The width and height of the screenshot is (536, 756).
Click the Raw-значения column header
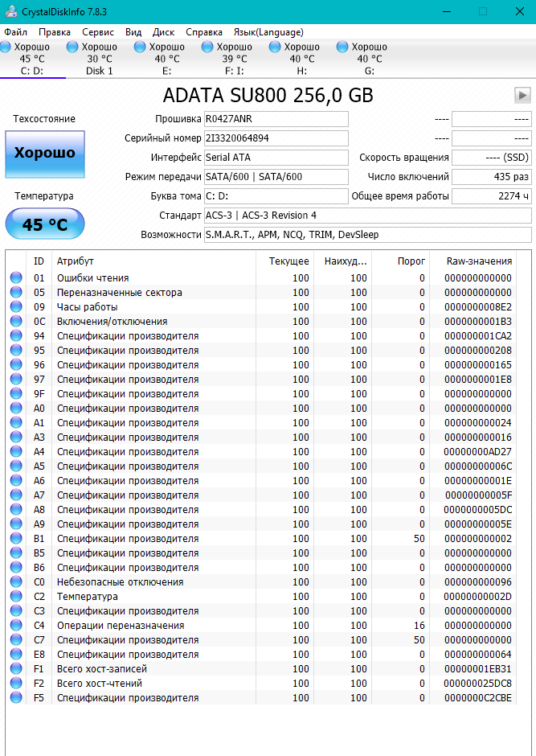pyautogui.click(x=473, y=261)
